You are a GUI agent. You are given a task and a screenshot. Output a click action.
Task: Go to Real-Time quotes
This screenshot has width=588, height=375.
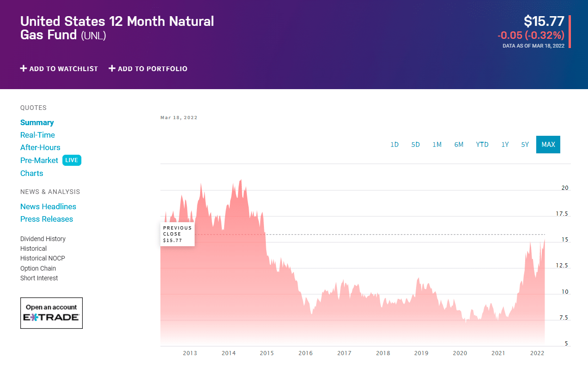[x=37, y=135]
